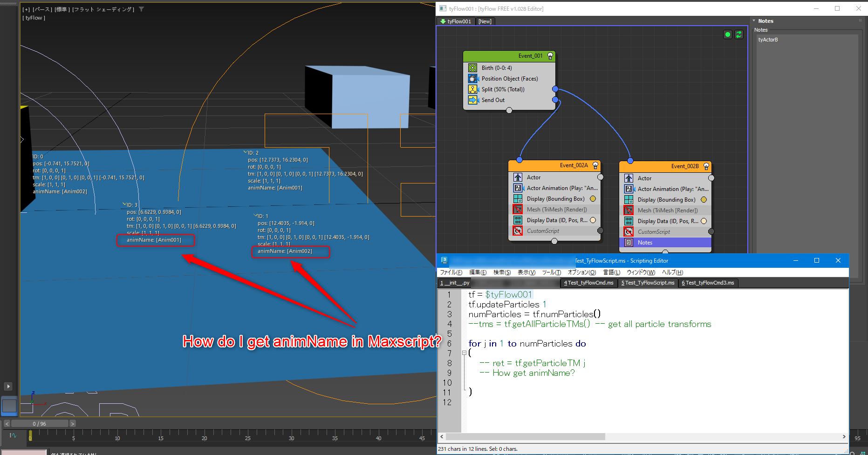Toggle the Event_002A lightbulb enable icon
Viewport: 868px width, 455px height.
595,165
